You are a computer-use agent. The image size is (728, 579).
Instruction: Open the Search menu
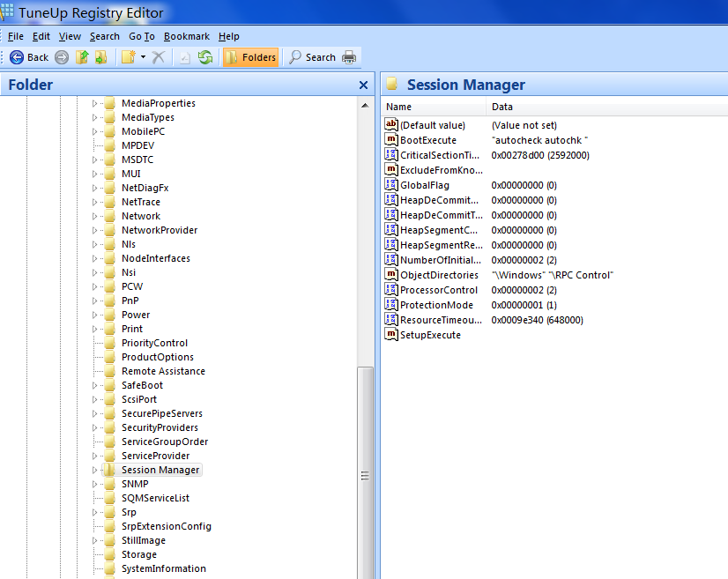[x=105, y=36]
